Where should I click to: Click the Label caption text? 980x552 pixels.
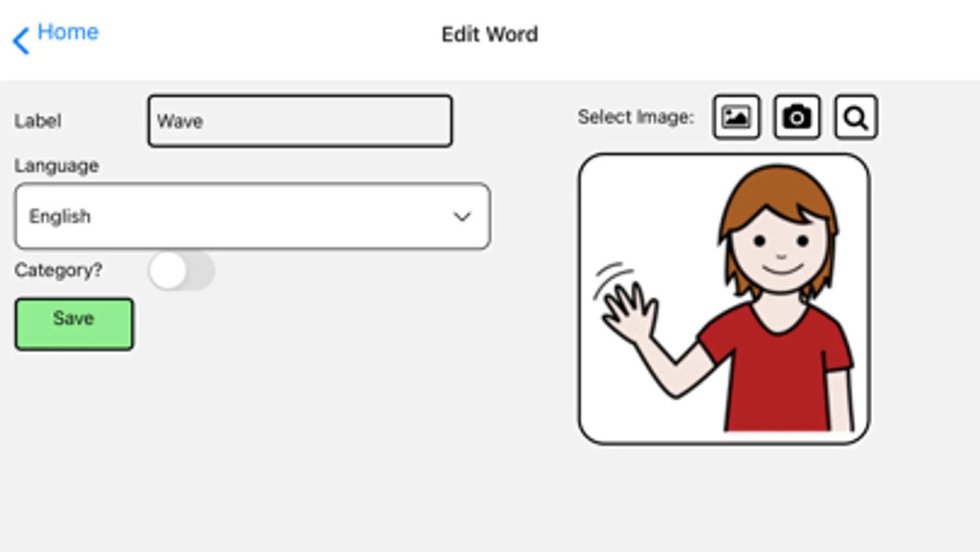point(37,121)
